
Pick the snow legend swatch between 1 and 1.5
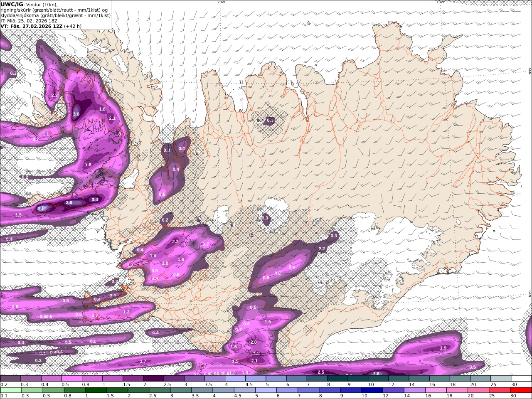pyautogui.click(x=113, y=379)
